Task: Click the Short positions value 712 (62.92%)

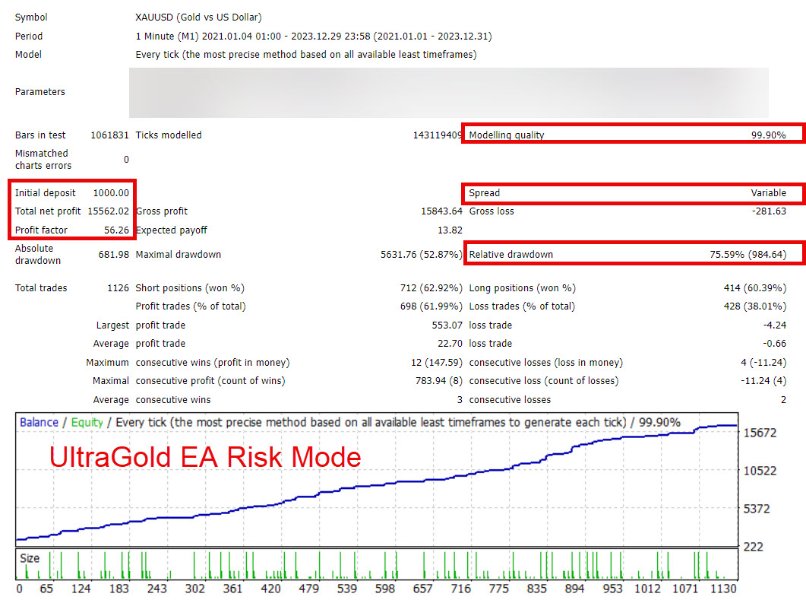Action: click(431, 288)
